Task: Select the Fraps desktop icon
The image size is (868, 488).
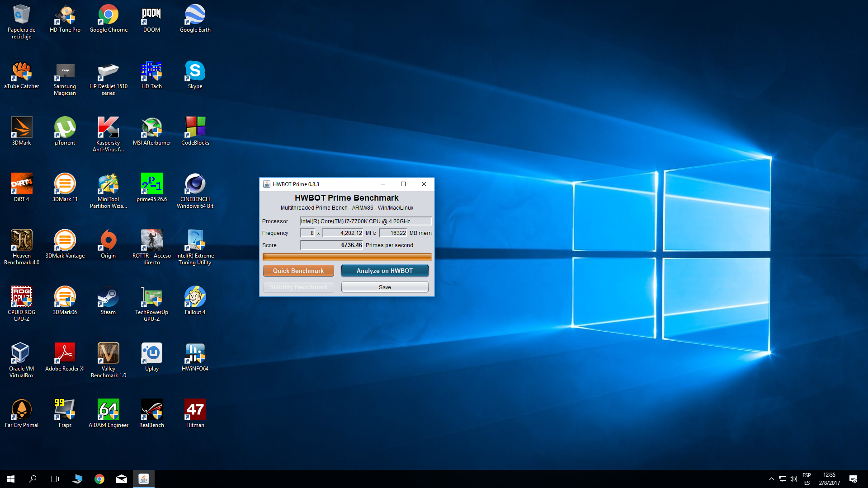Action: (65, 414)
